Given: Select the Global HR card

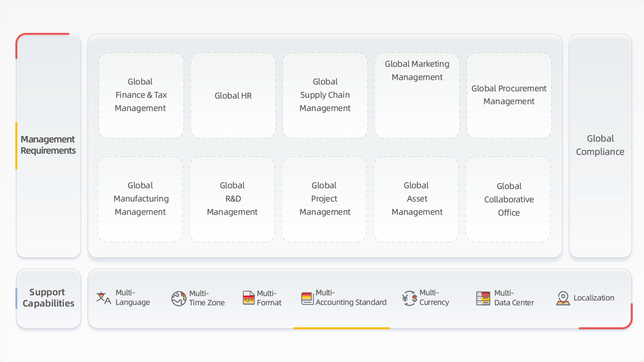Looking at the screenshot, I should [233, 95].
